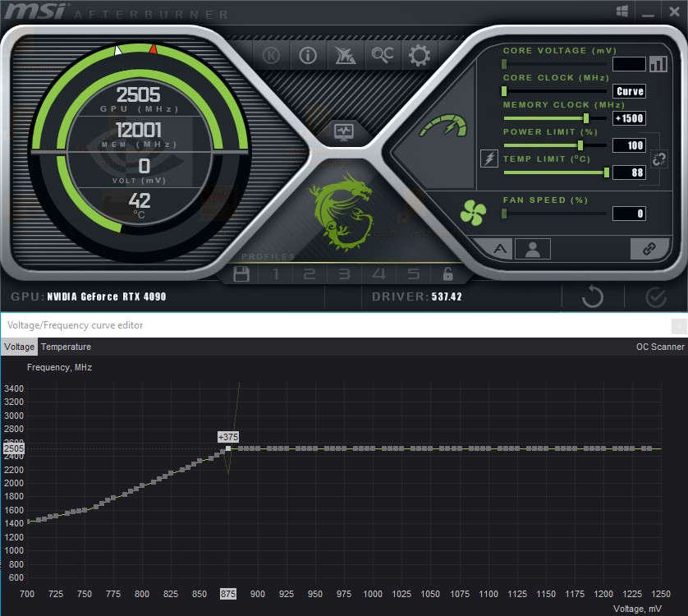Select the highlighted 875 mV curve point
This screenshot has height=616, width=688.
click(228, 448)
